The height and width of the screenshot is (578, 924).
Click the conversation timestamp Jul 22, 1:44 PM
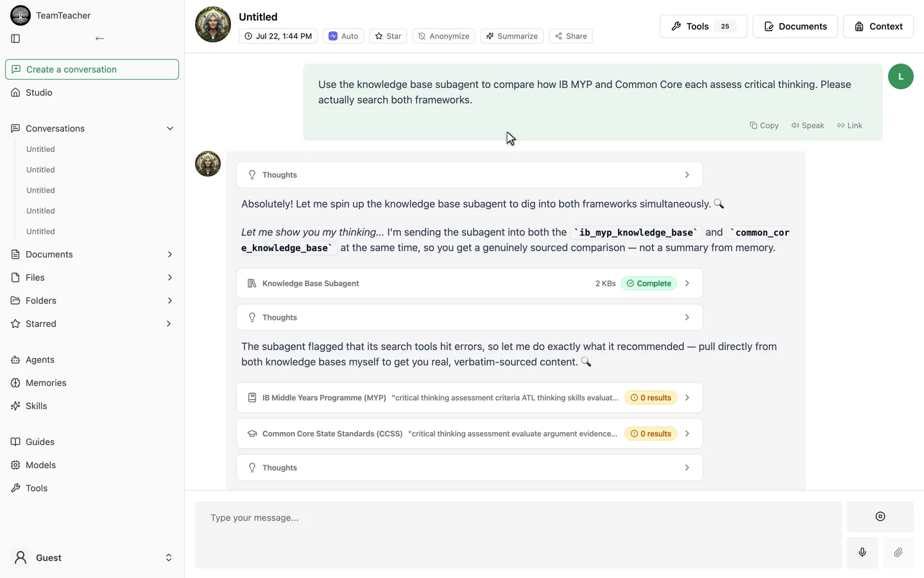tap(278, 36)
